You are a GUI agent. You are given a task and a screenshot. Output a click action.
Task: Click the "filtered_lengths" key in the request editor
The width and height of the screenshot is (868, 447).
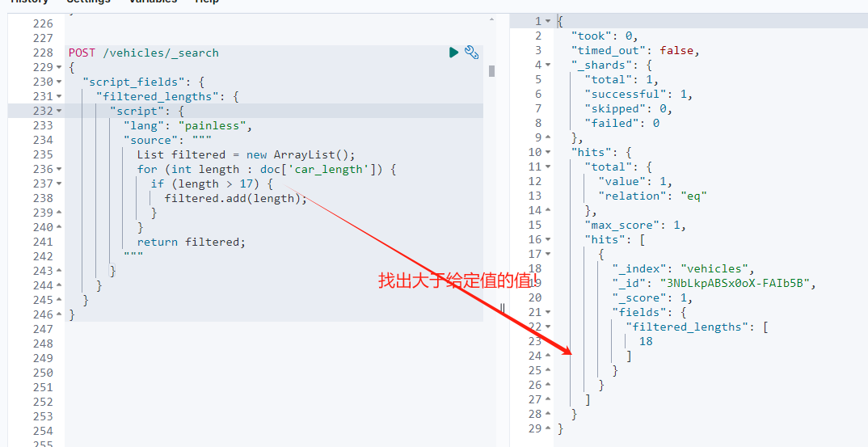click(158, 96)
